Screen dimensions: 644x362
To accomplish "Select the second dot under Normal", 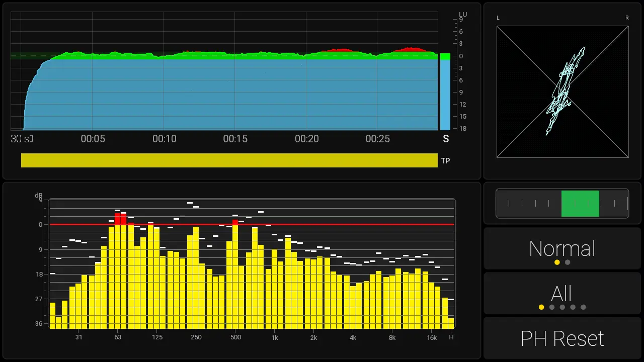I will coord(568,262).
